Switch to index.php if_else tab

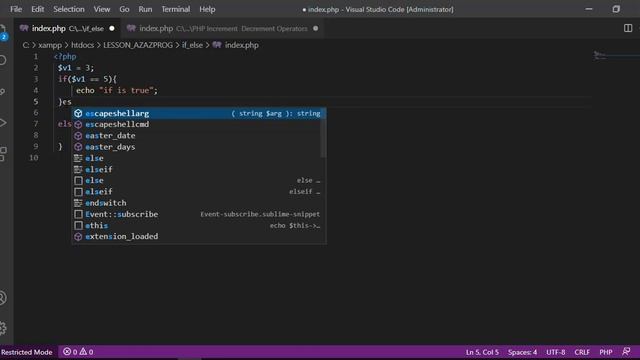pos(68,28)
